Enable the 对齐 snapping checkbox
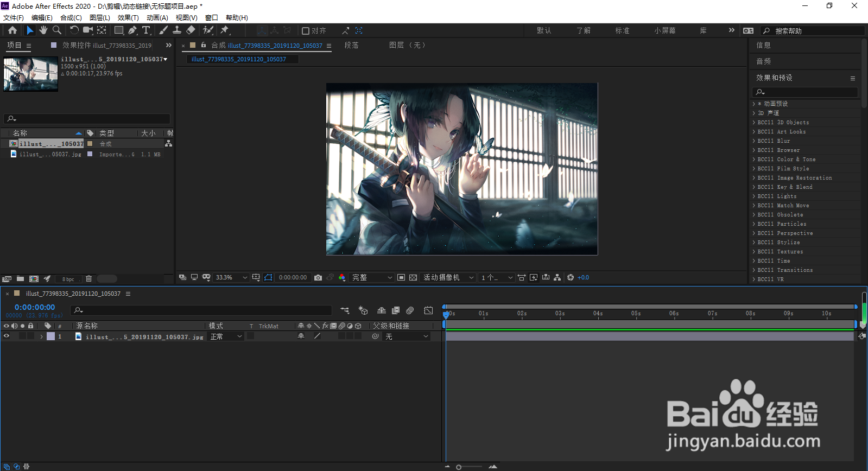The height and width of the screenshot is (471, 868). pyautogui.click(x=306, y=31)
